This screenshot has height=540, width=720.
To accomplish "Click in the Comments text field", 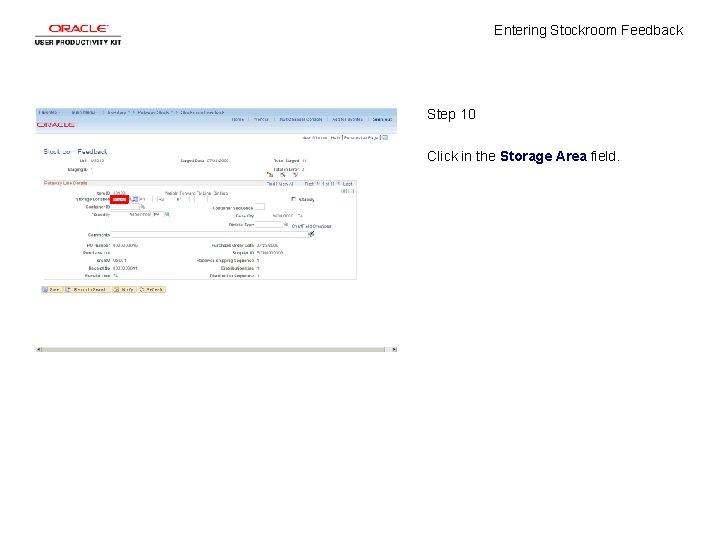I will point(209,235).
